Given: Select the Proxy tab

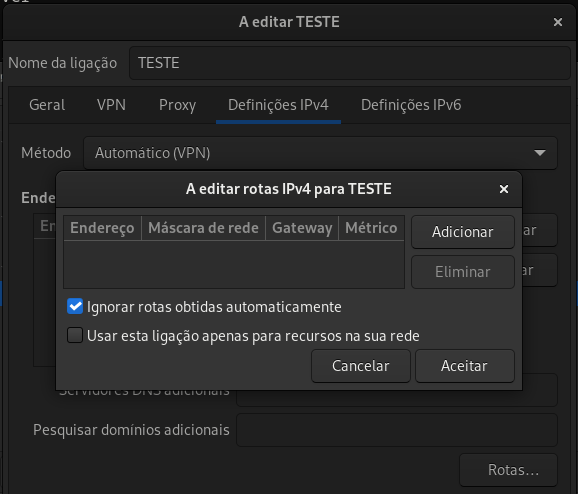Looking at the screenshot, I should tap(177, 105).
